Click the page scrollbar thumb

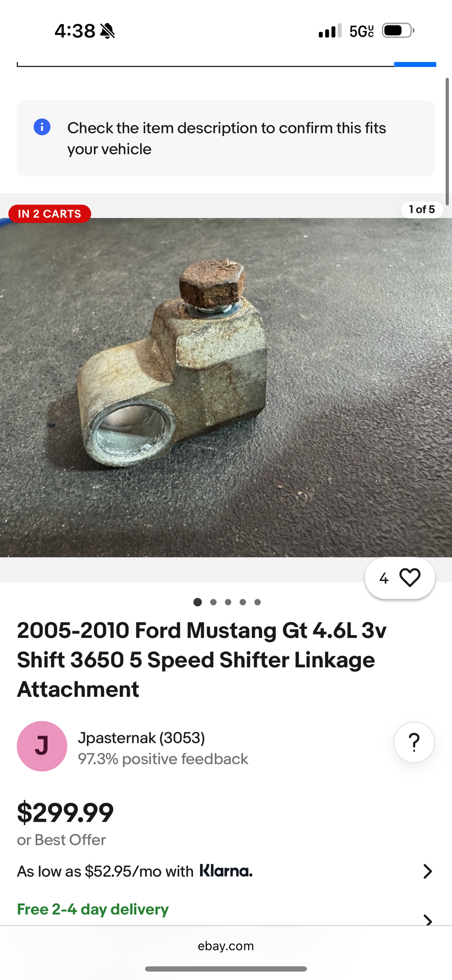[x=447, y=141]
